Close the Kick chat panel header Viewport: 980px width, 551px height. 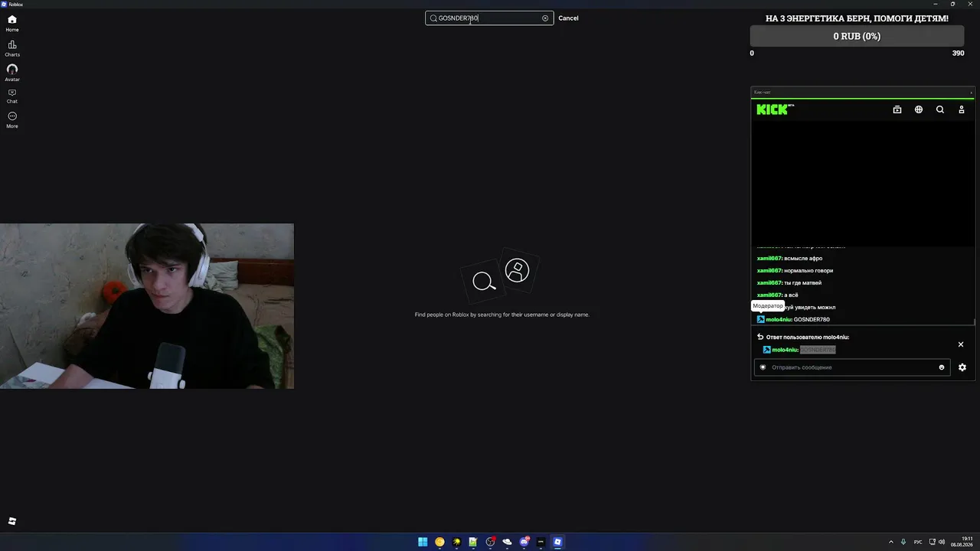click(972, 93)
